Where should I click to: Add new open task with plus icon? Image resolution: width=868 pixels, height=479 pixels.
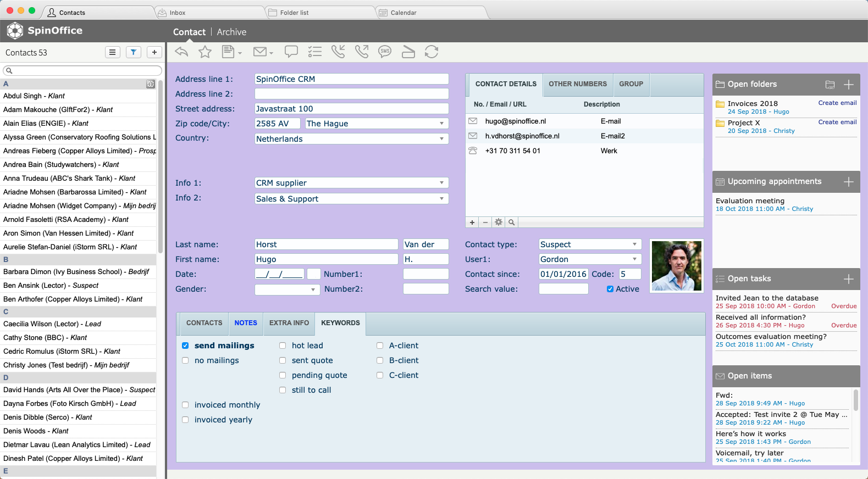(849, 279)
